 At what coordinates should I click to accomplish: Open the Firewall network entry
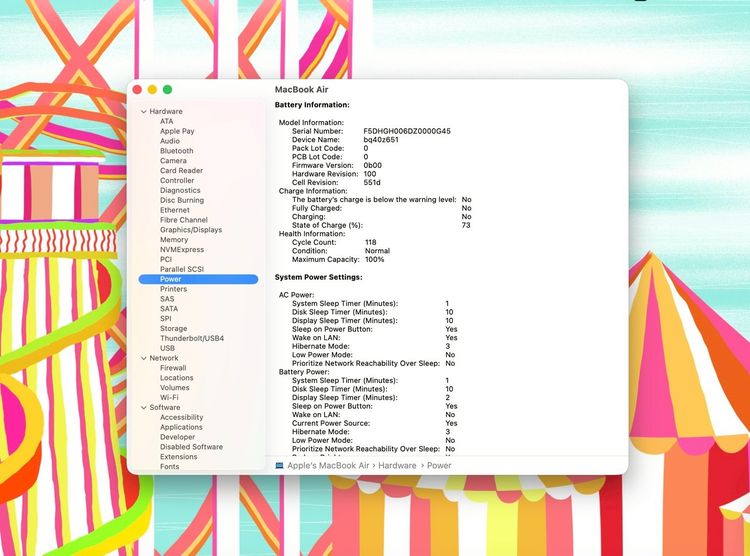173,368
